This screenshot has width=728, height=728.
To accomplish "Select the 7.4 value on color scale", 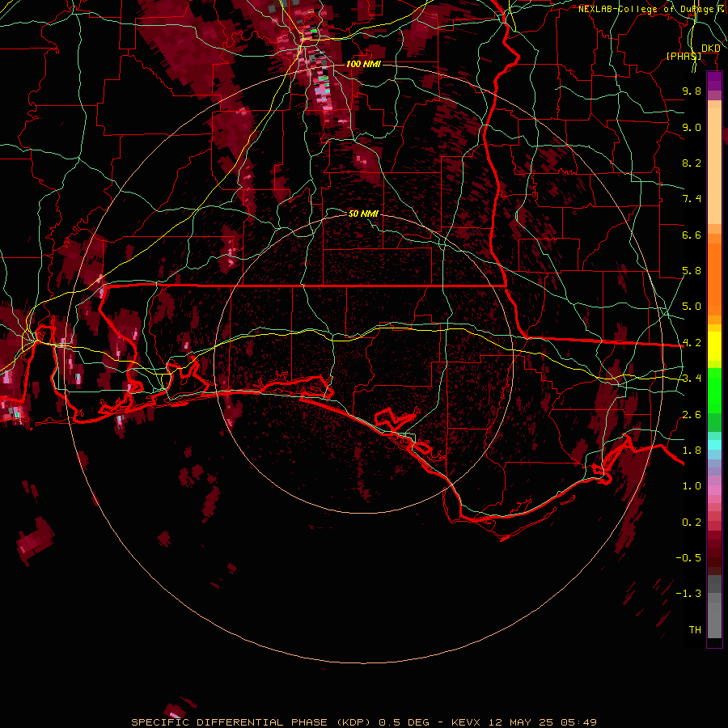I will (692, 199).
